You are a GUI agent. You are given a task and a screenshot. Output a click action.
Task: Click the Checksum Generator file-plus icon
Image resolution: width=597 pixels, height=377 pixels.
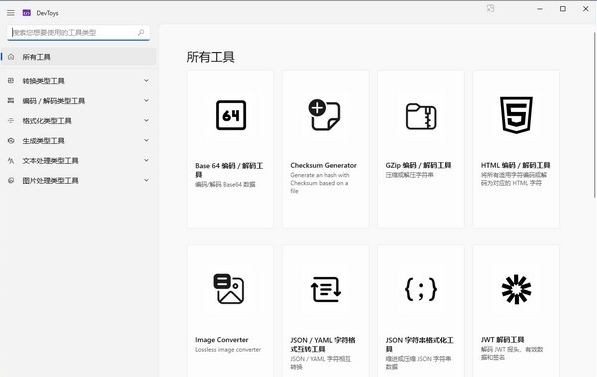[324, 115]
